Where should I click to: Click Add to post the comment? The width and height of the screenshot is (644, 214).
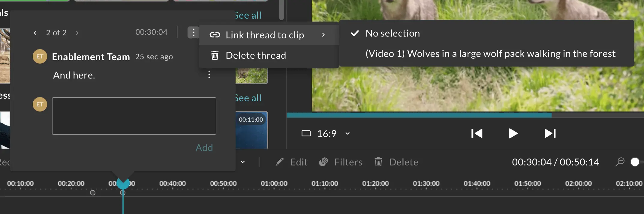point(204,148)
